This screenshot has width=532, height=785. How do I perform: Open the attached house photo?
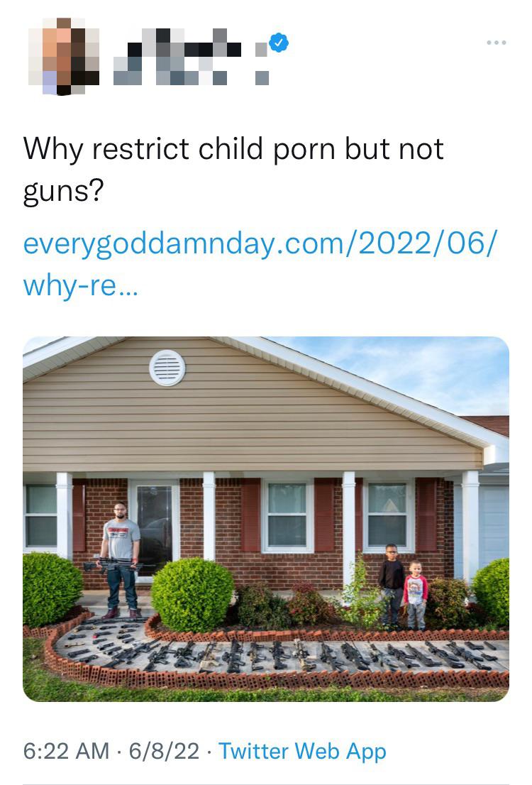(x=266, y=519)
